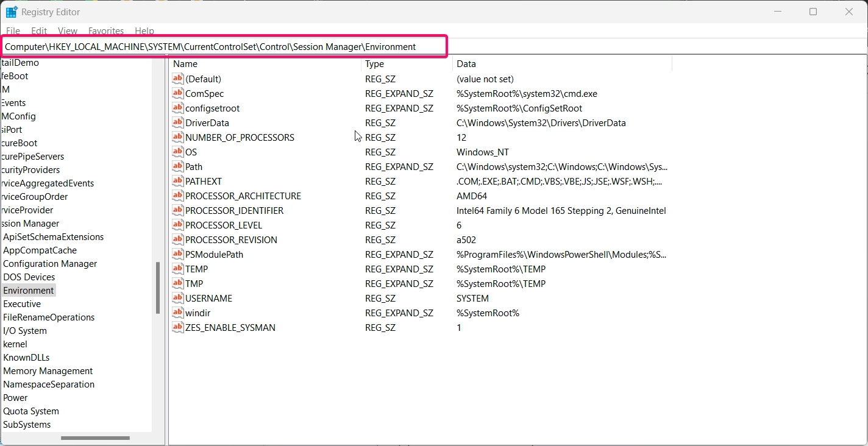The height and width of the screenshot is (446, 868).
Task: Click the DriverData value icon
Action: [x=177, y=122]
